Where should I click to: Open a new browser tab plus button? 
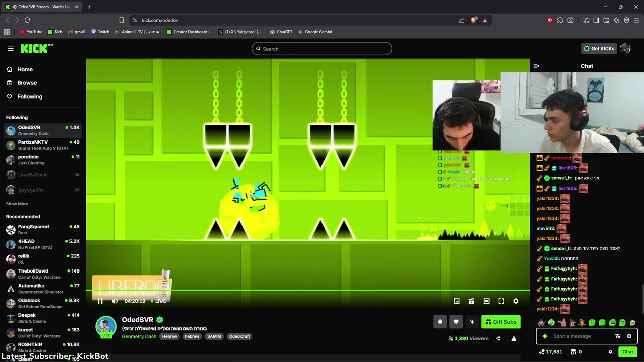point(89,7)
